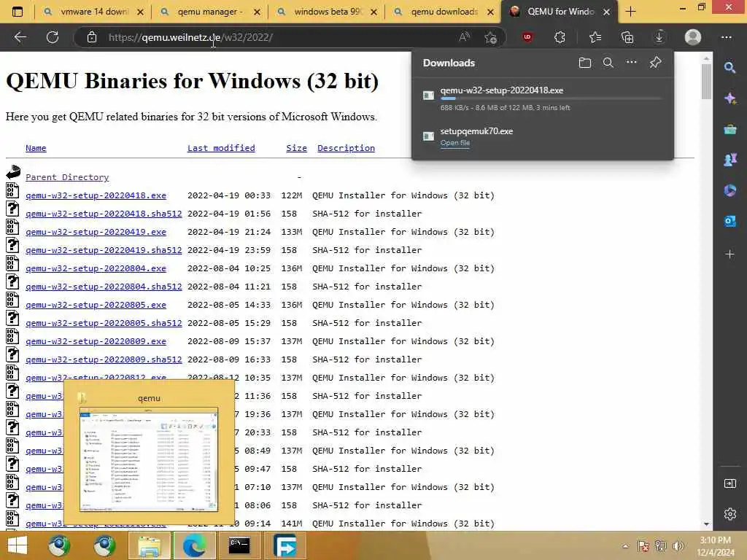Click the page vertical scrollbar thumb
The height and width of the screenshot is (560, 747).
[x=706, y=81]
